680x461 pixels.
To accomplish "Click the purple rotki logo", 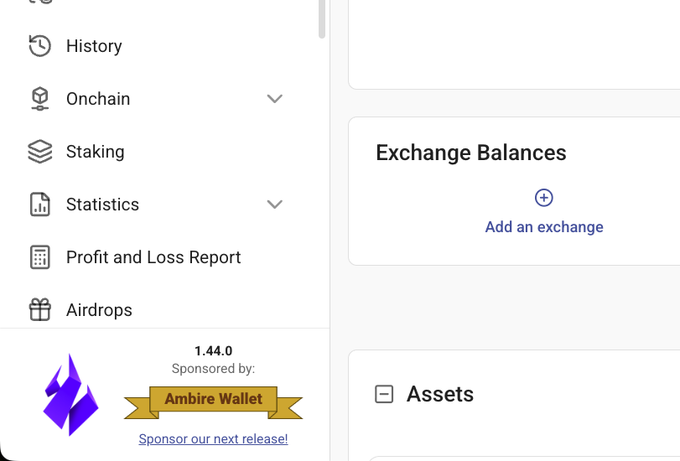I will [x=71, y=395].
